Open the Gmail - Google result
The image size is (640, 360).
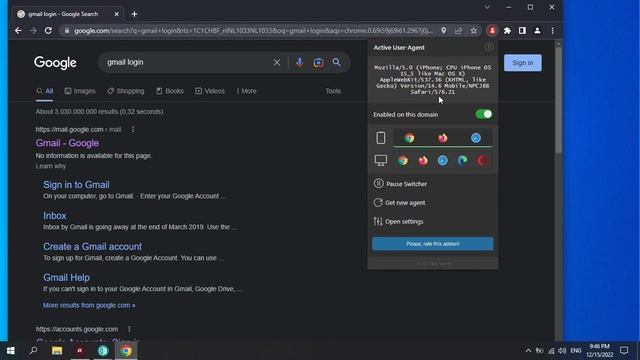67,143
